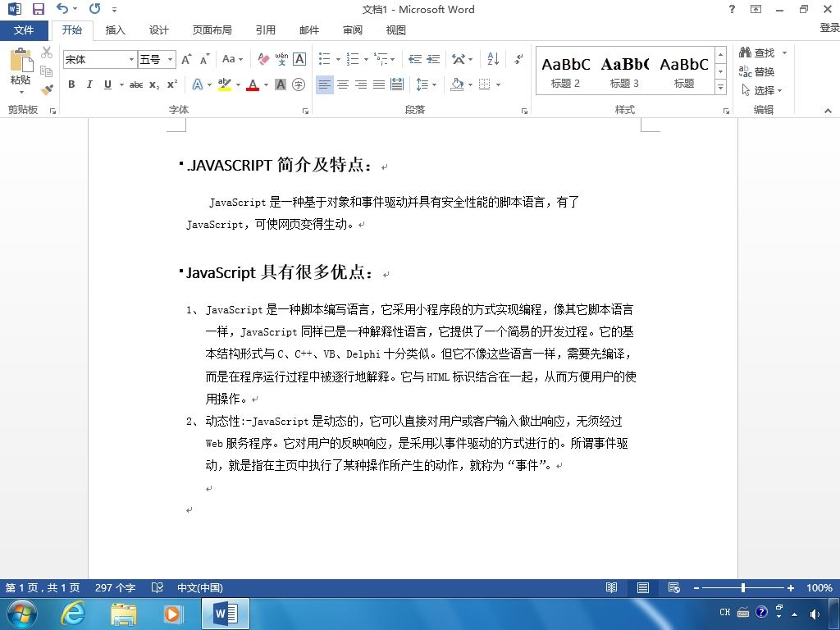Click the language indicator 中文(中国)
This screenshot has height=630, width=840.
200,587
